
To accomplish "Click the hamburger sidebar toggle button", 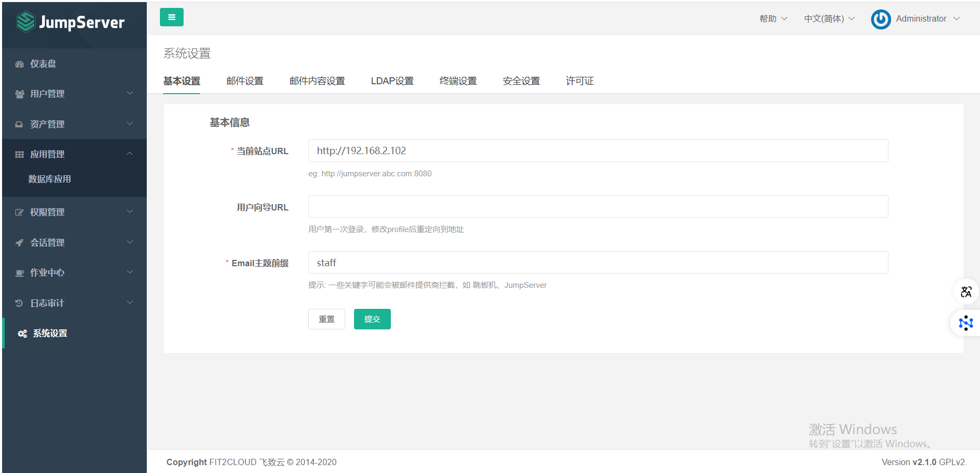I will [x=171, y=17].
